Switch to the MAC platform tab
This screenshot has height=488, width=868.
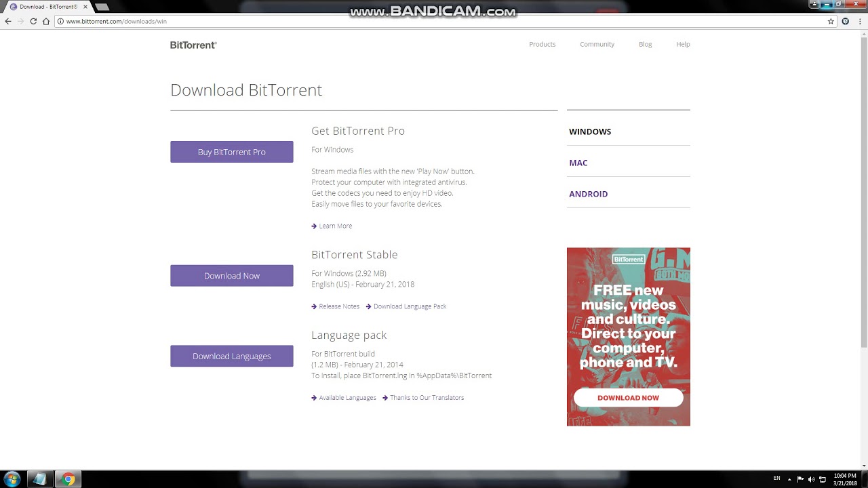pos(578,163)
